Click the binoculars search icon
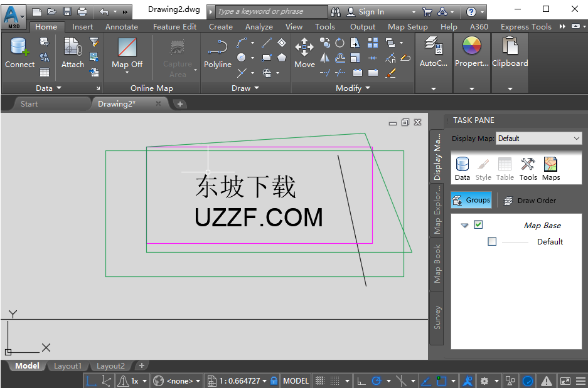 tap(336, 12)
